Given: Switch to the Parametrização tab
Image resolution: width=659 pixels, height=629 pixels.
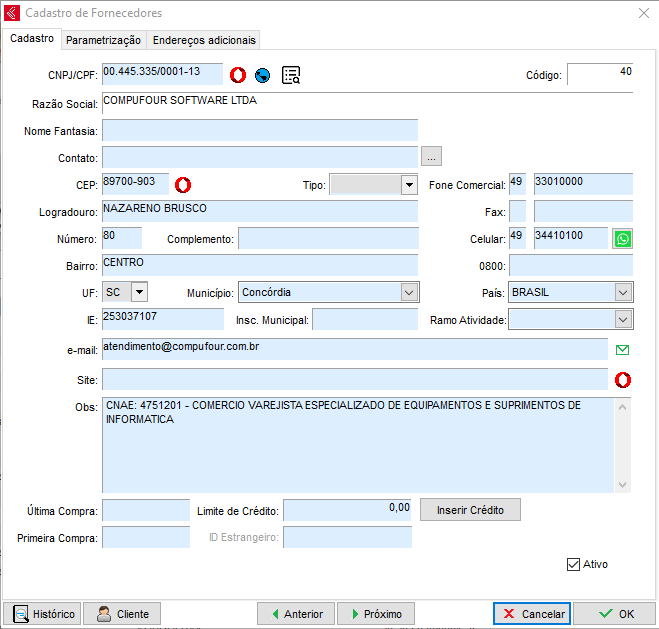Looking at the screenshot, I should (104, 40).
